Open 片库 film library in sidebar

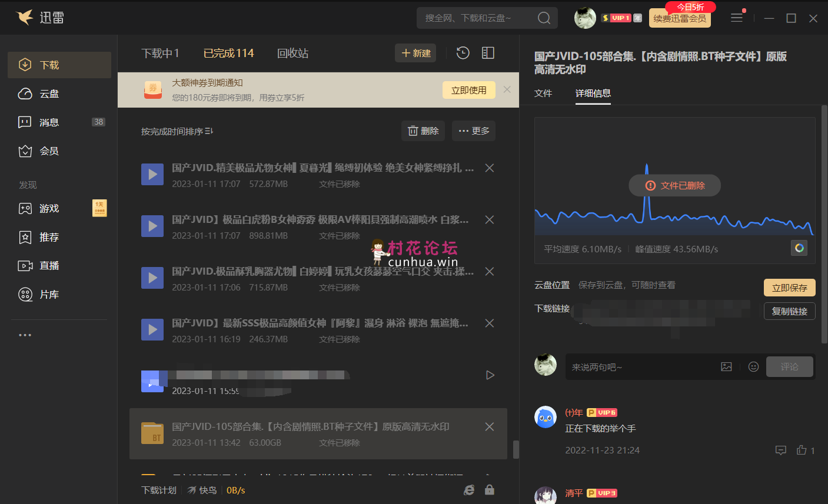[x=59, y=295]
